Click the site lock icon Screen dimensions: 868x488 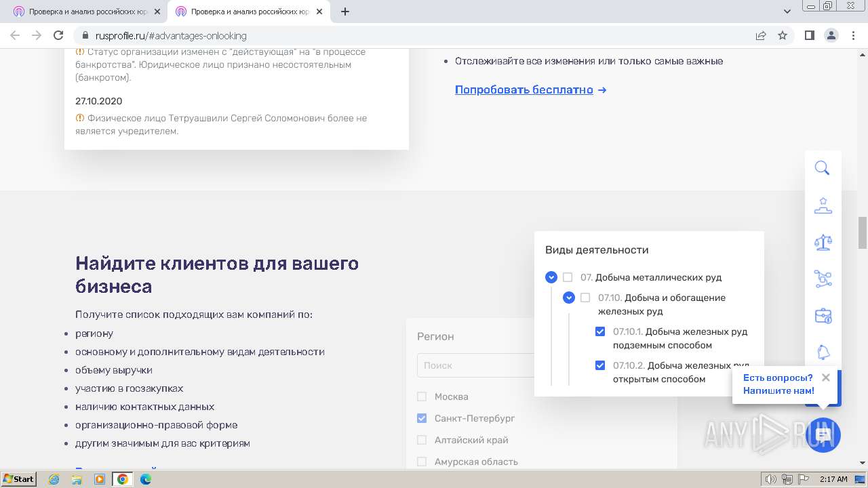[x=85, y=35]
